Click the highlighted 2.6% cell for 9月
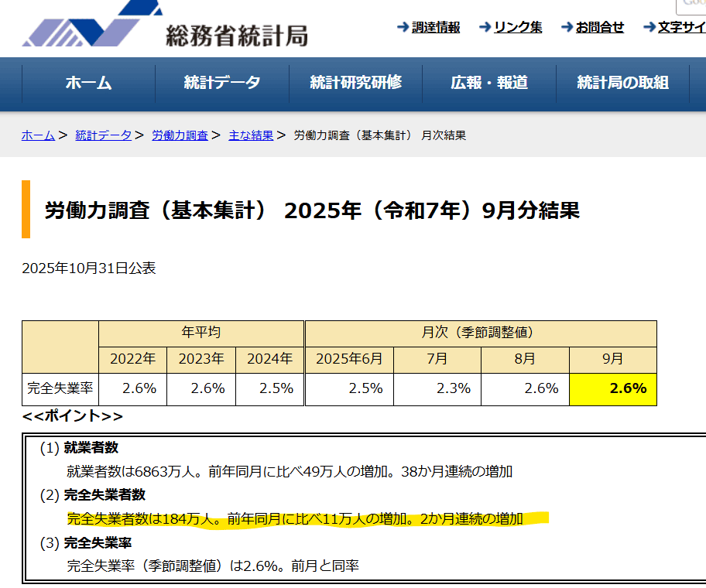This screenshot has width=706, height=588. (613, 389)
